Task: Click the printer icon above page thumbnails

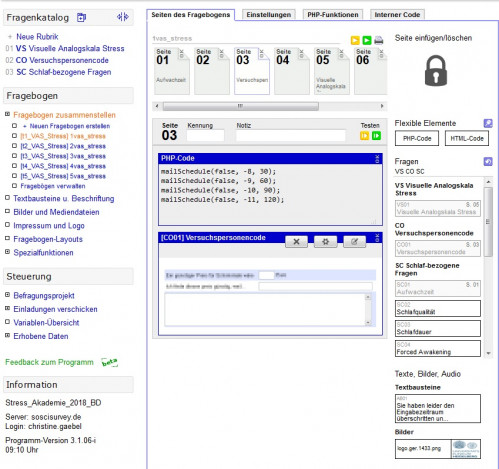Action: [x=378, y=40]
